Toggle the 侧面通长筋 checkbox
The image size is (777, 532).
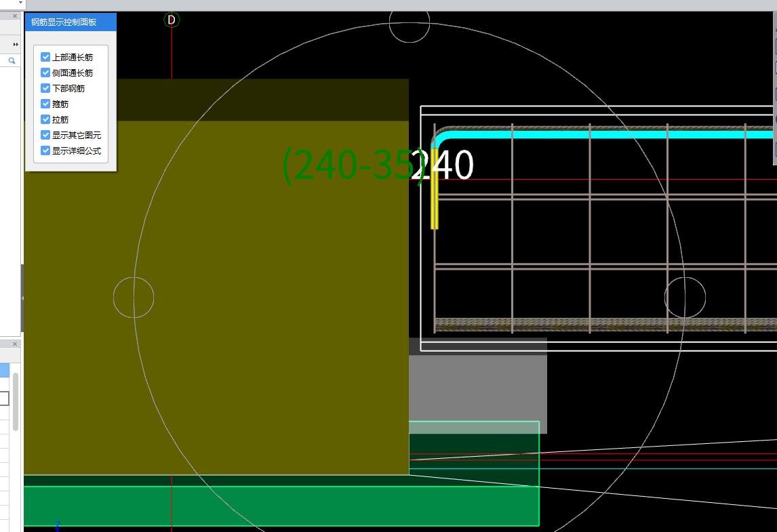45,73
